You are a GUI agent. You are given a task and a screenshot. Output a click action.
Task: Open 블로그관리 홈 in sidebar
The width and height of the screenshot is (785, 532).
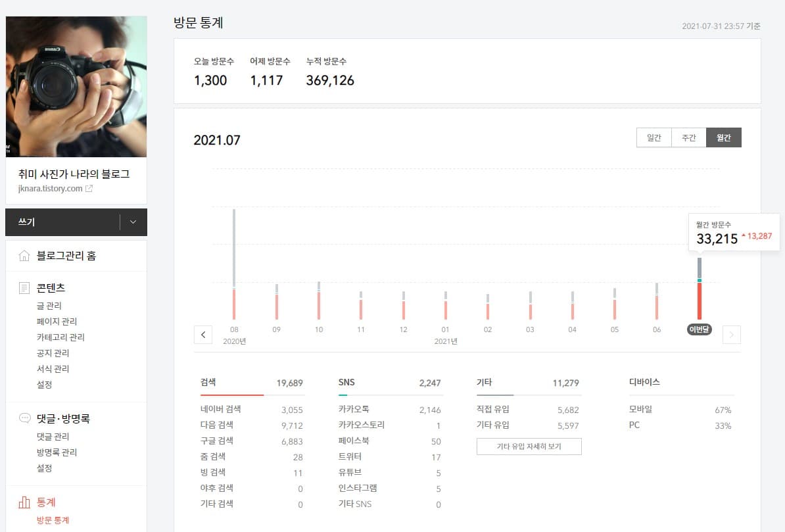tap(66, 256)
